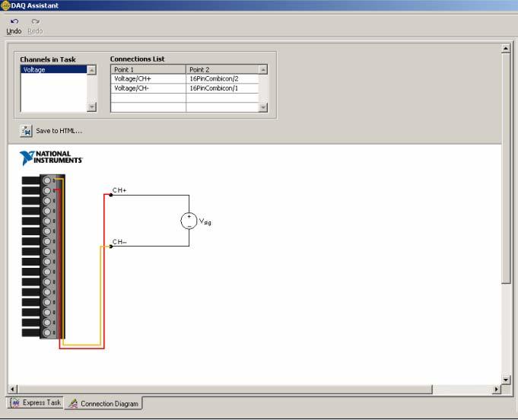The image size is (518, 420).
Task: Select the Voltage/CH+ cell
Action: click(x=148, y=78)
